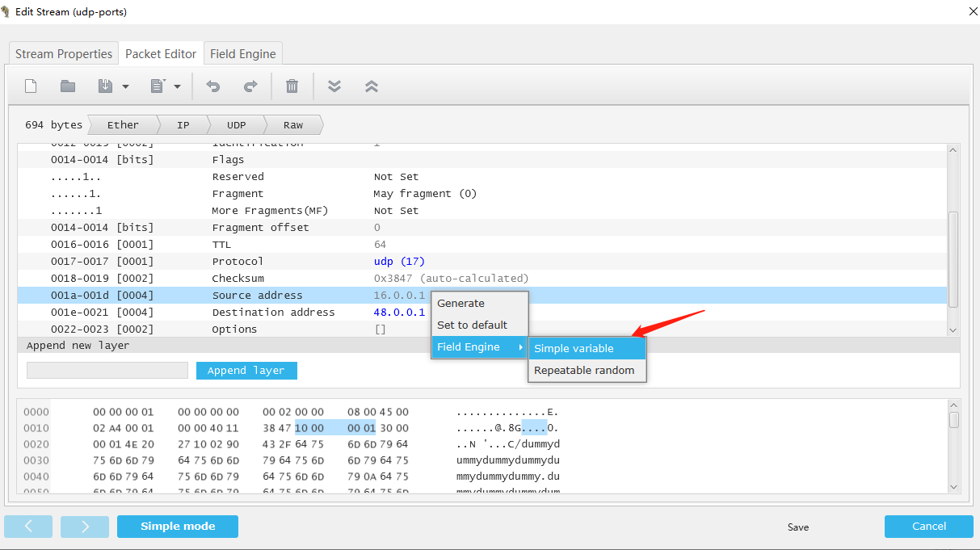Open the save button dropdown arrow

(x=124, y=86)
